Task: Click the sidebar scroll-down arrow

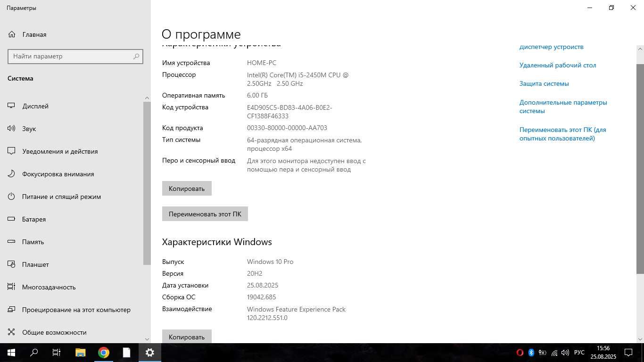Action: (147, 339)
